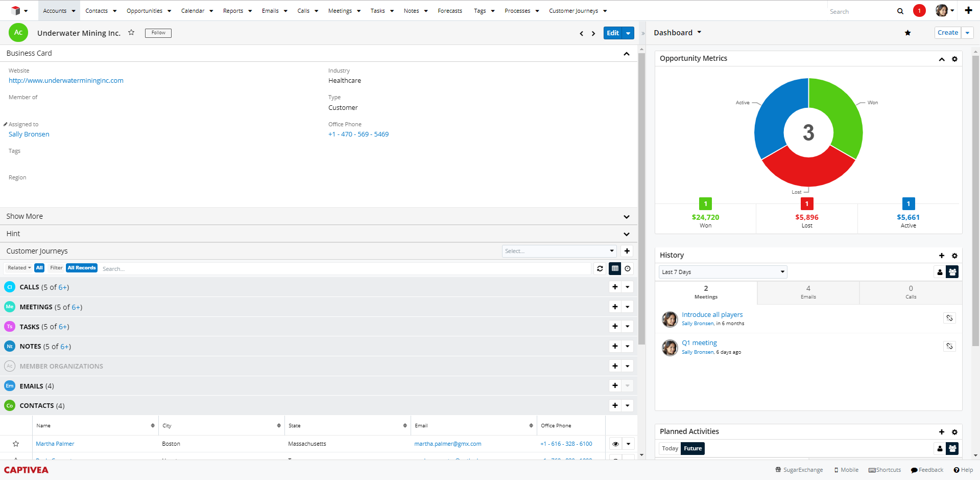Compose a new Email with plus
This screenshot has width=980, height=480.
(x=615, y=385)
